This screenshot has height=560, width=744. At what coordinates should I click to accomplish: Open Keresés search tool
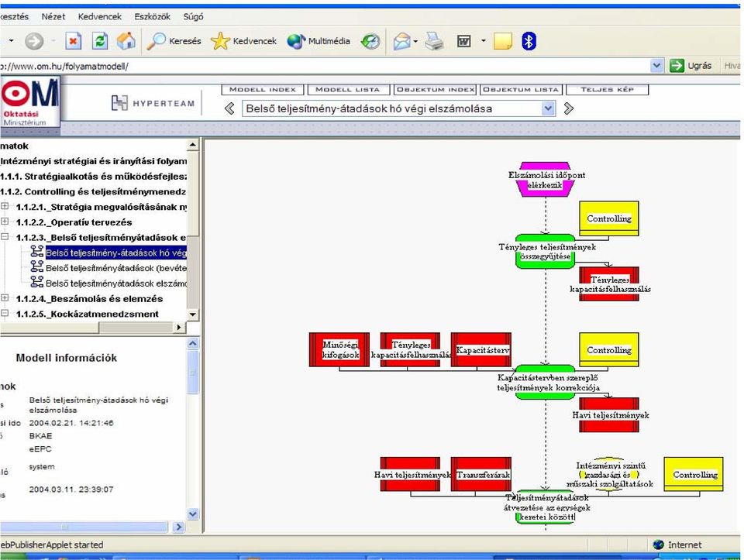(174, 41)
